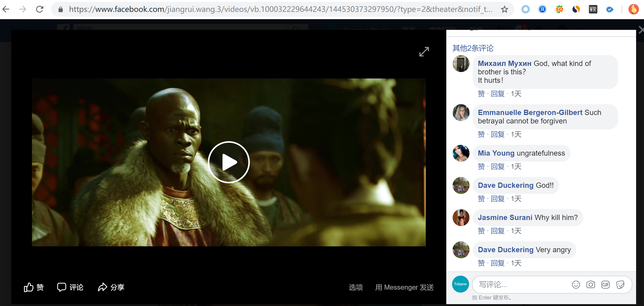Click Михаил Мухин's avatar thumbnail
The height and width of the screenshot is (306, 644).
tap(461, 64)
